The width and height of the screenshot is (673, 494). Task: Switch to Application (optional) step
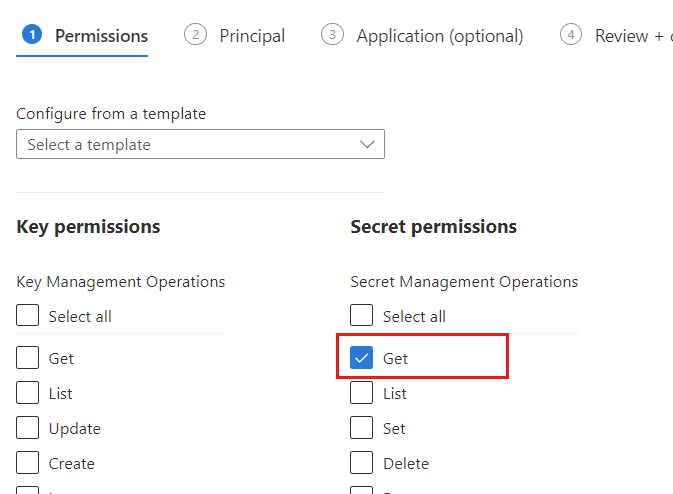[x=439, y=36]
